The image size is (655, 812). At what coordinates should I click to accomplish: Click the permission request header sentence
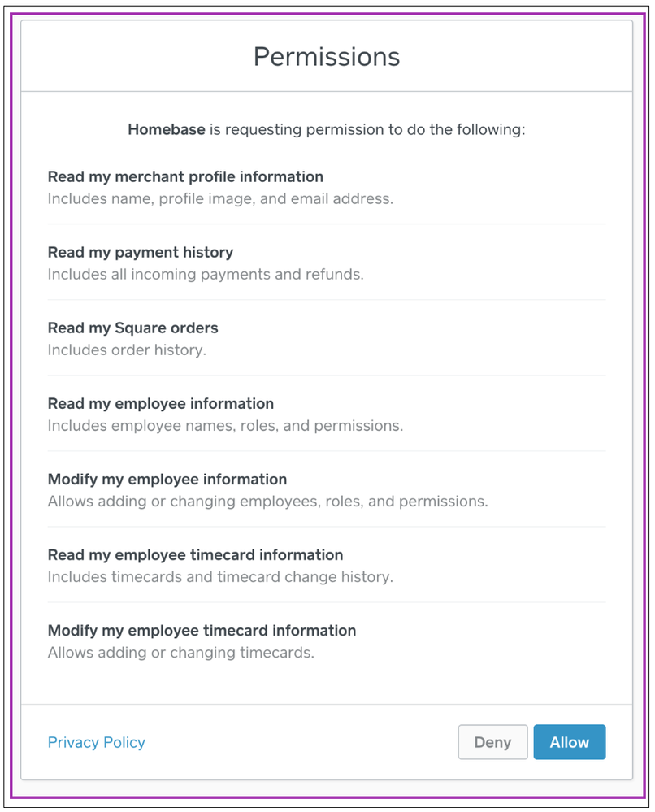coord(327,129)
